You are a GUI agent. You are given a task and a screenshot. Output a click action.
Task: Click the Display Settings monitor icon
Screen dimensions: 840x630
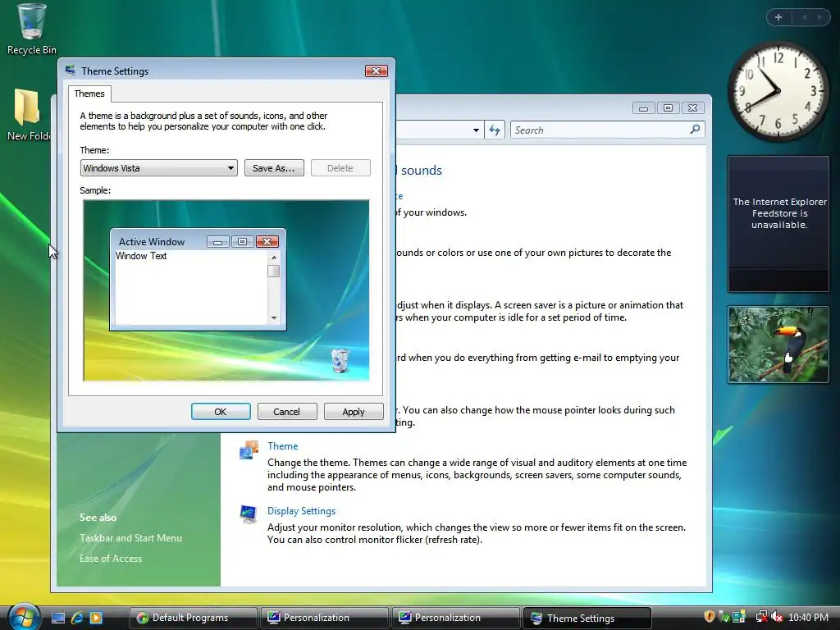tap(248, 514)
